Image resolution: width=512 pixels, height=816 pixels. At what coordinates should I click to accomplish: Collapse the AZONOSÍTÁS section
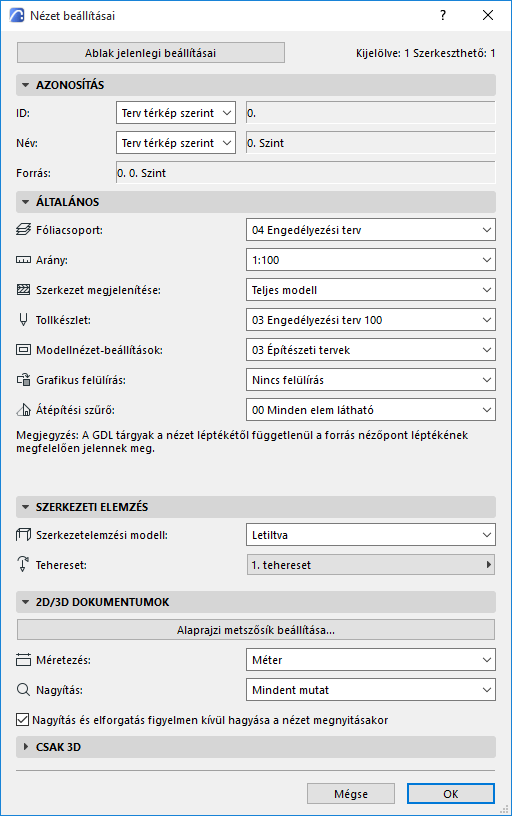25,85
